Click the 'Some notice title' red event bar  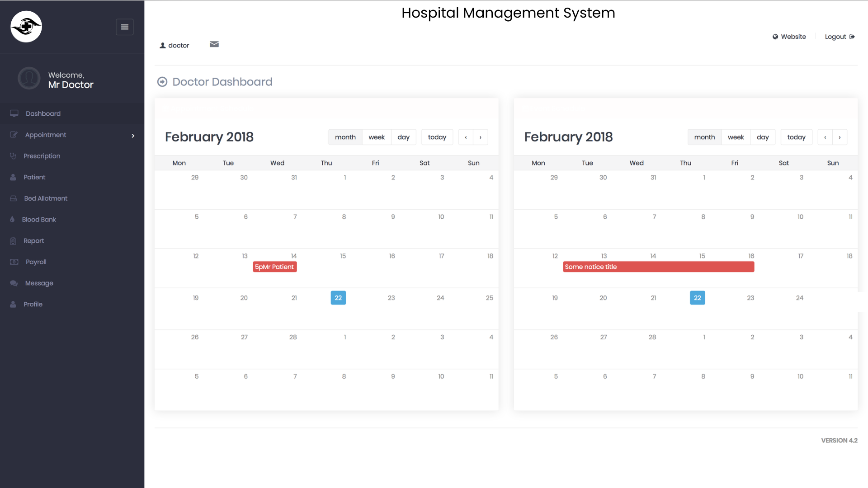coord(658,267)
